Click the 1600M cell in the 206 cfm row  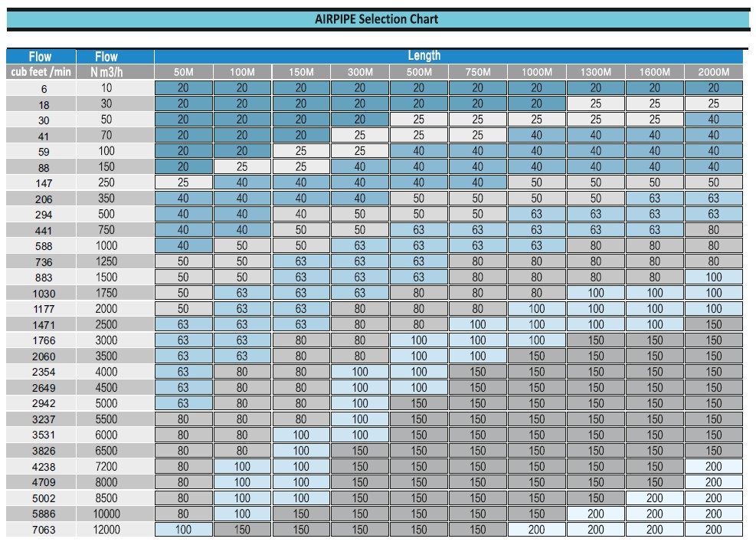tap(655, 199)
